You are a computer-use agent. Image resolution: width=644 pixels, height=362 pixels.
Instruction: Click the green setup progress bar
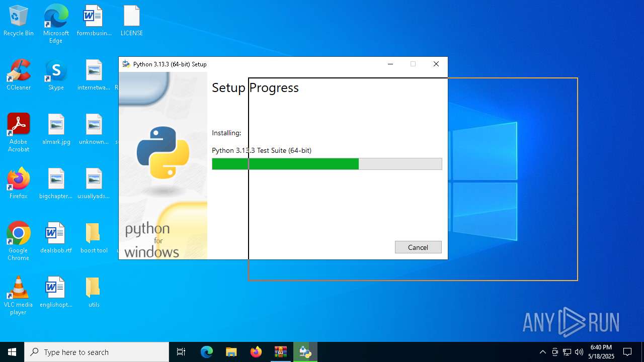327,164
